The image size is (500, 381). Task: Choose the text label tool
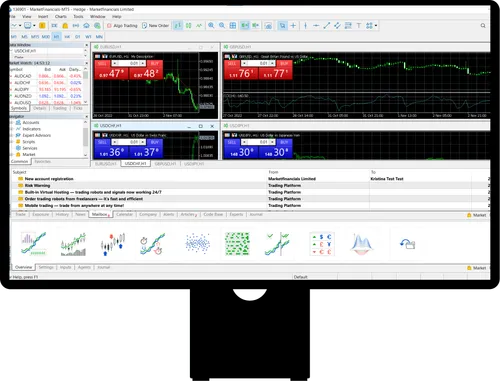tap(359, 26)
